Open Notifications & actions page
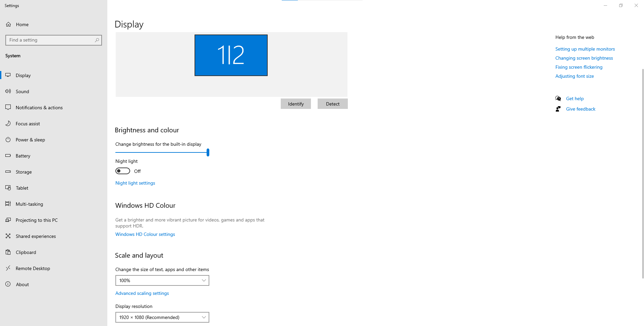The image size is (644, 326). (x=54, y=108)
